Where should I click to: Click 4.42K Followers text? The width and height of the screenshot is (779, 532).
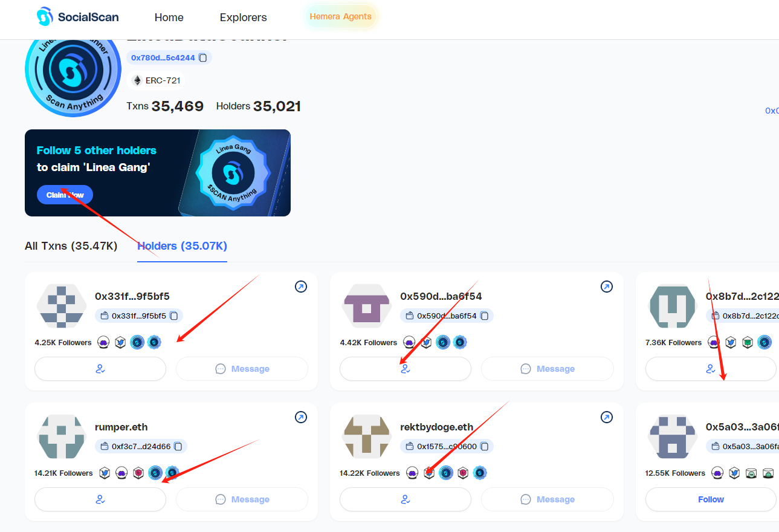369,342
